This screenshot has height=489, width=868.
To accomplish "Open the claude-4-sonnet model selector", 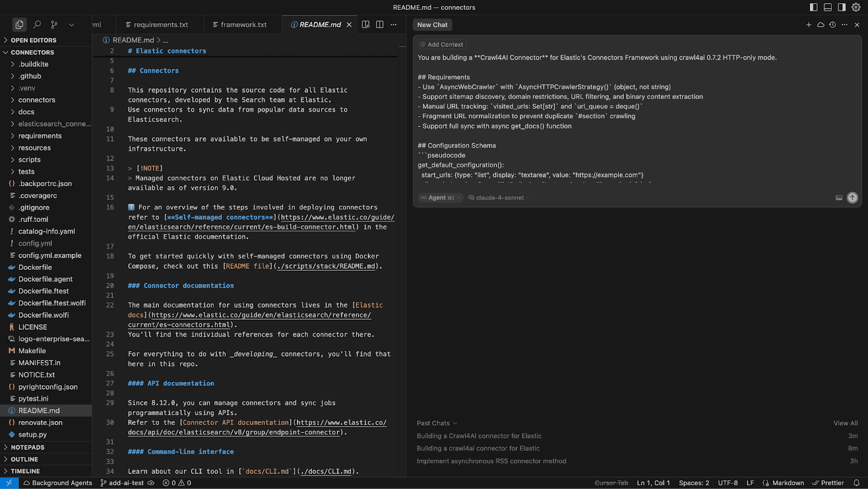I will 499,198.
